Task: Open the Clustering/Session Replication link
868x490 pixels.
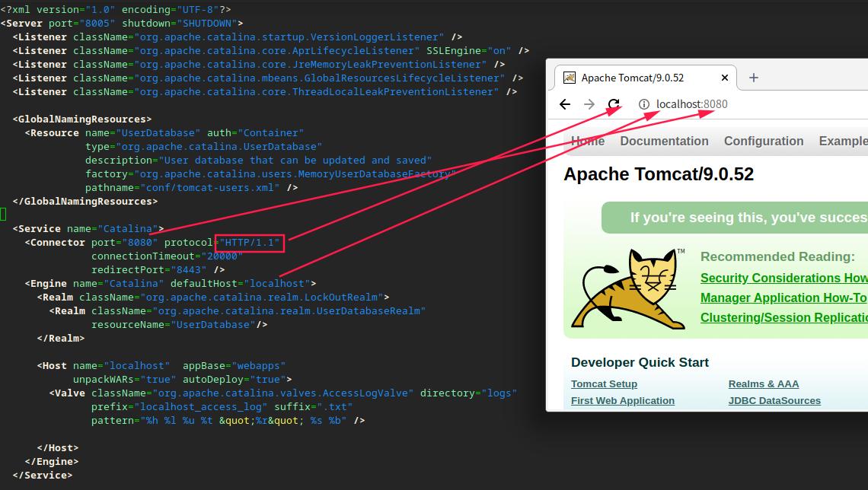Action: [783, 317]
